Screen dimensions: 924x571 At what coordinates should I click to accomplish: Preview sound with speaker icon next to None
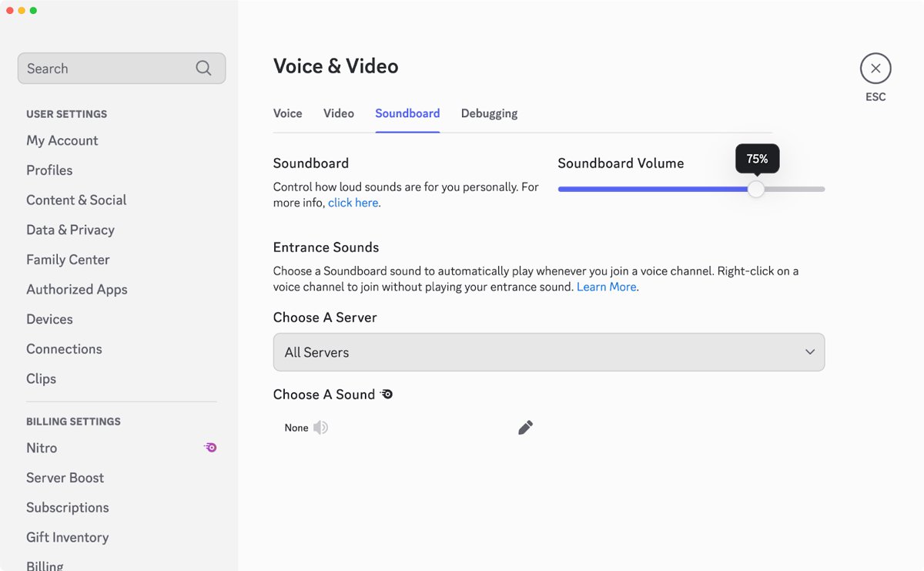320,428
